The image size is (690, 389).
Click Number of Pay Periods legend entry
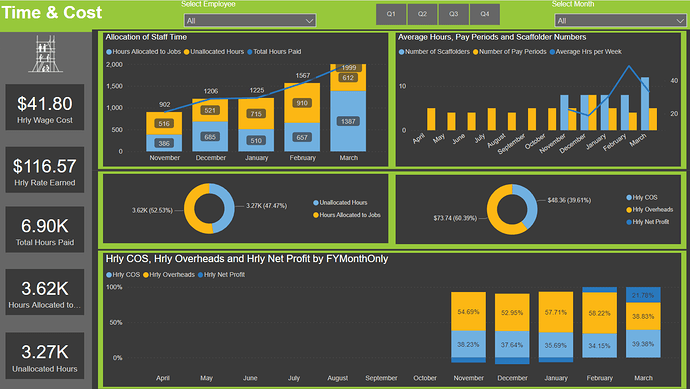[510, 51]
